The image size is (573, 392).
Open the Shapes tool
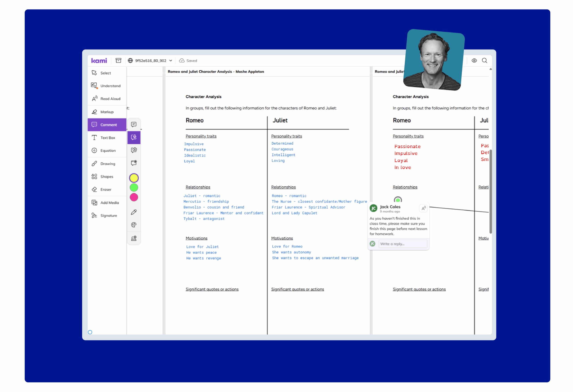tap(107, 177)
